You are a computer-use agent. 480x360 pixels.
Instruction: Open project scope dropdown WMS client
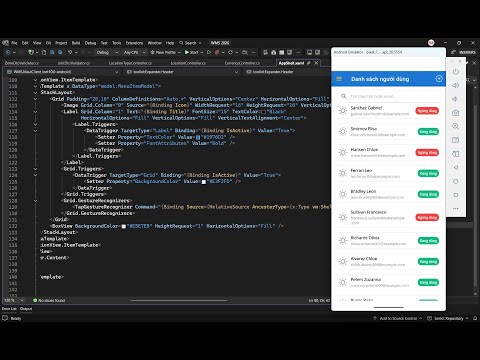pos(63,72)
